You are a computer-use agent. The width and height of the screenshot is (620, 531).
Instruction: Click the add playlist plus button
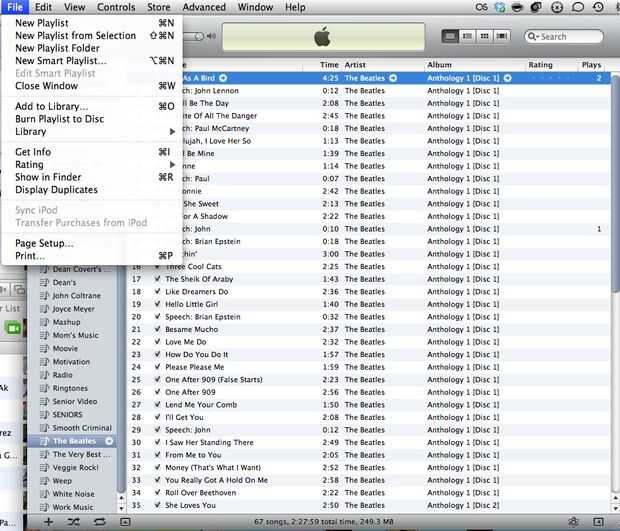pos(49,522)
